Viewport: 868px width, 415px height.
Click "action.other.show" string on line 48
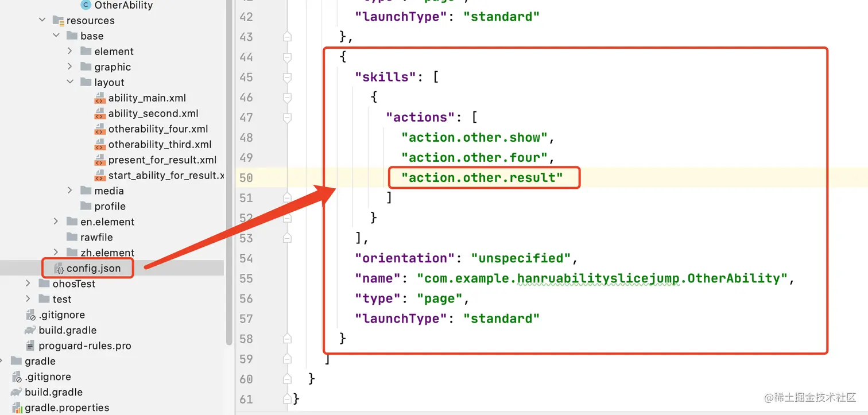474,137
